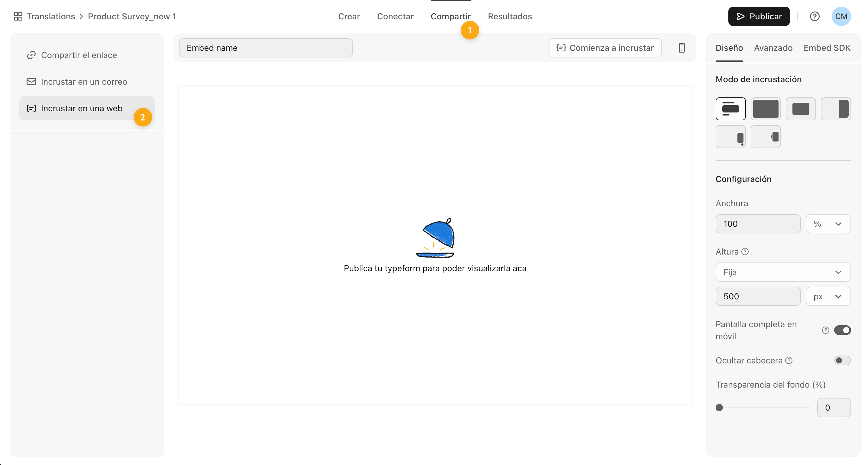Screen dimensions: 868x465
Task: Choose the slider embed mode icon
Action: (x=836, y=109)
